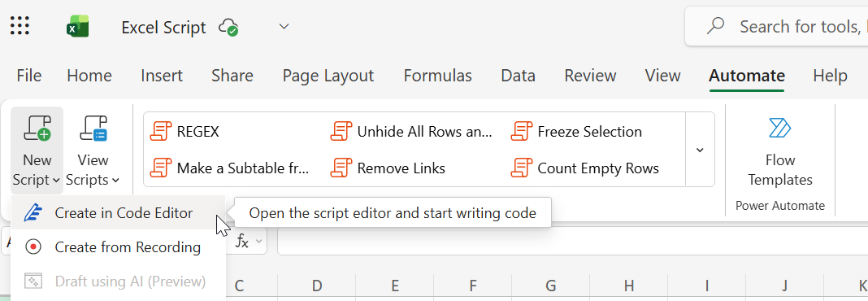The height and width of the screenshot is (301, 868).
Task: Run the Count Empty Rows script
Action: click(586, 168)
